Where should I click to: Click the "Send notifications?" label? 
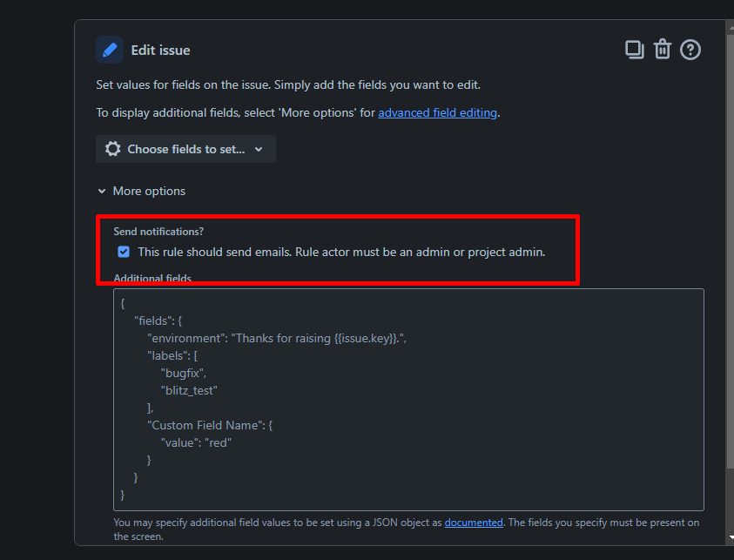[x=158, y=232]
